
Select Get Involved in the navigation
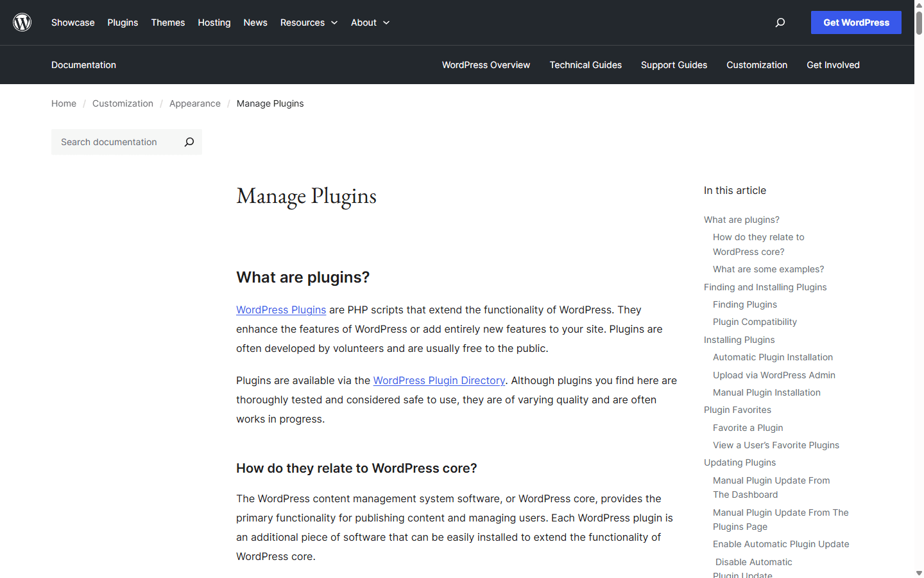tap(833, 65)
